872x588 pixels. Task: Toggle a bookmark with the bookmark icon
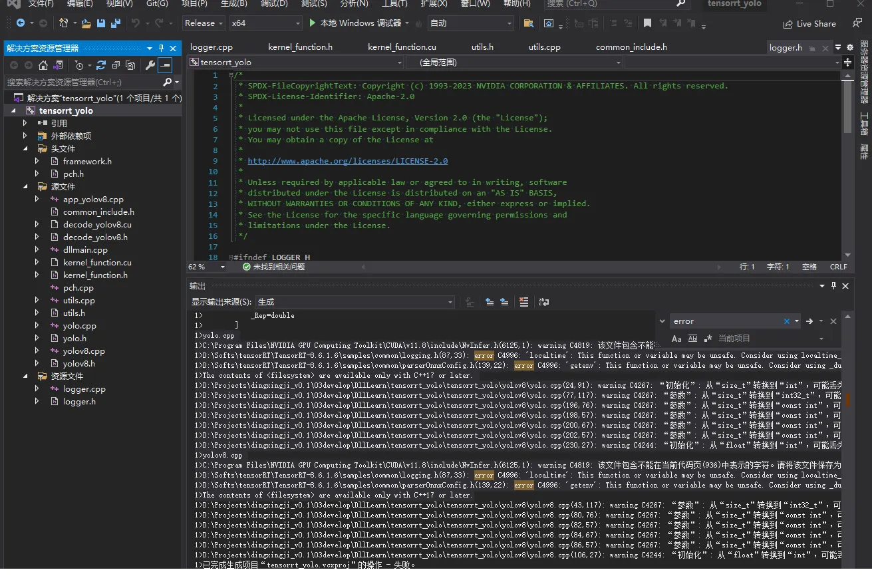[x=647, y=23]
